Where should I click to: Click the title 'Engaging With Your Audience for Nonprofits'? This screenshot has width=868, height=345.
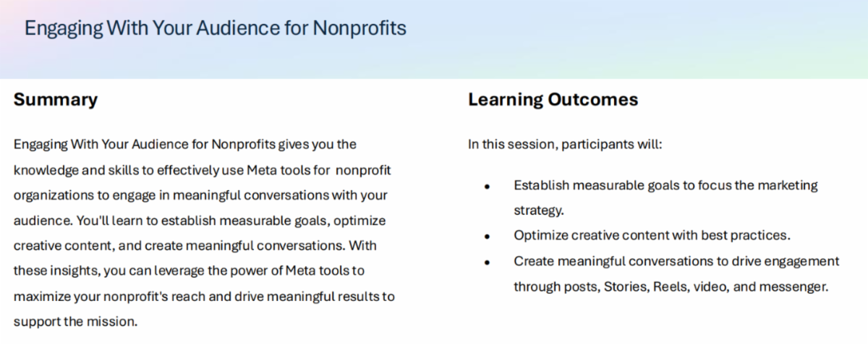point(216,28)
